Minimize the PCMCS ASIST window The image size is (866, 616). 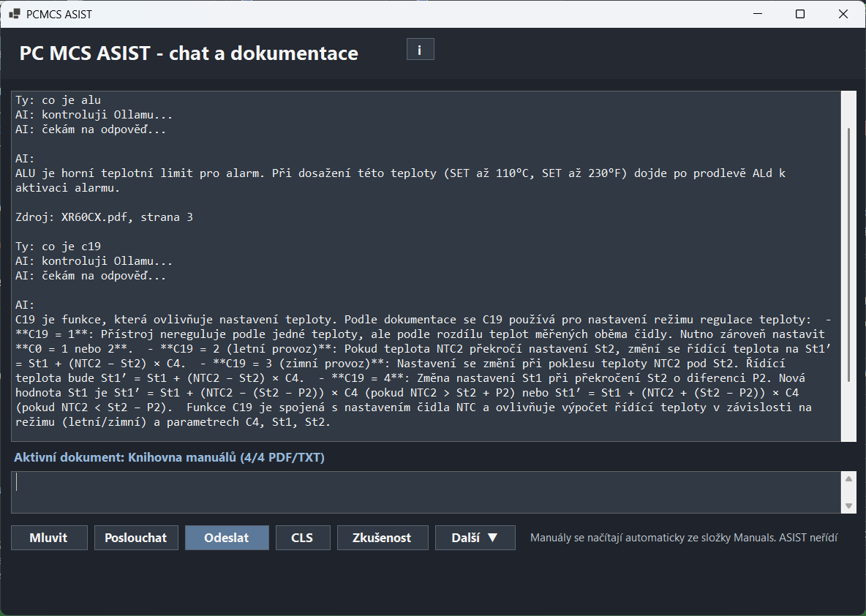758,14
